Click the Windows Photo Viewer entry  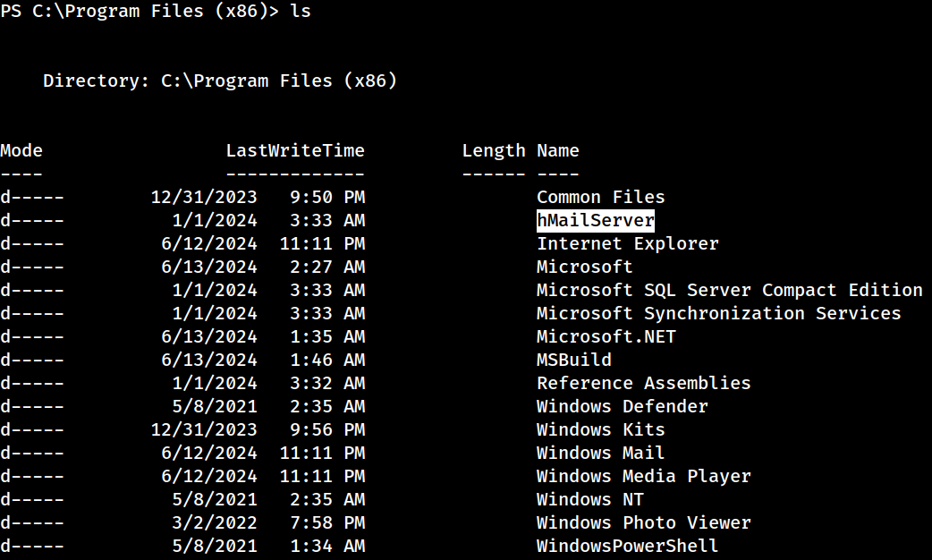click(644, 522)
